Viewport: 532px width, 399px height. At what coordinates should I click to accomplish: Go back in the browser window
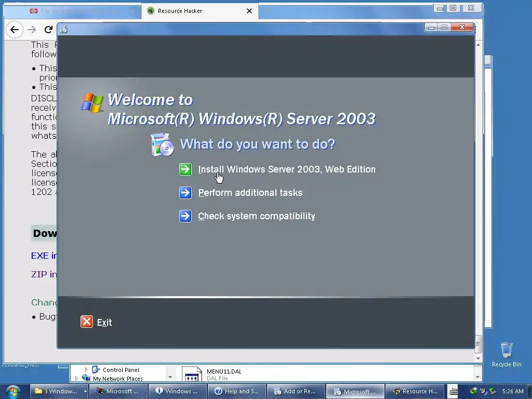pyautogui.click(x=14, y=30)
